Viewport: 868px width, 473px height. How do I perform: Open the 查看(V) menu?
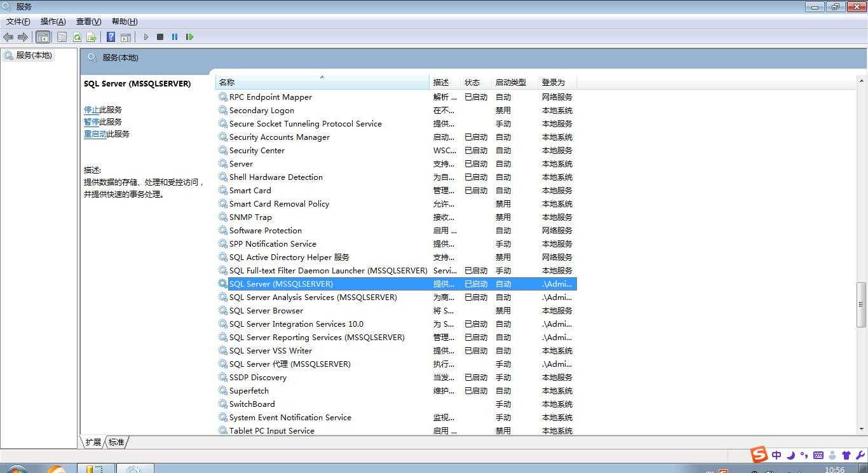(x=88, y=22)
